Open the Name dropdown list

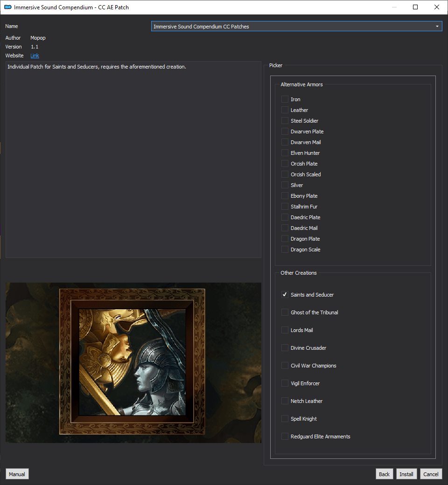coord(297,26)
